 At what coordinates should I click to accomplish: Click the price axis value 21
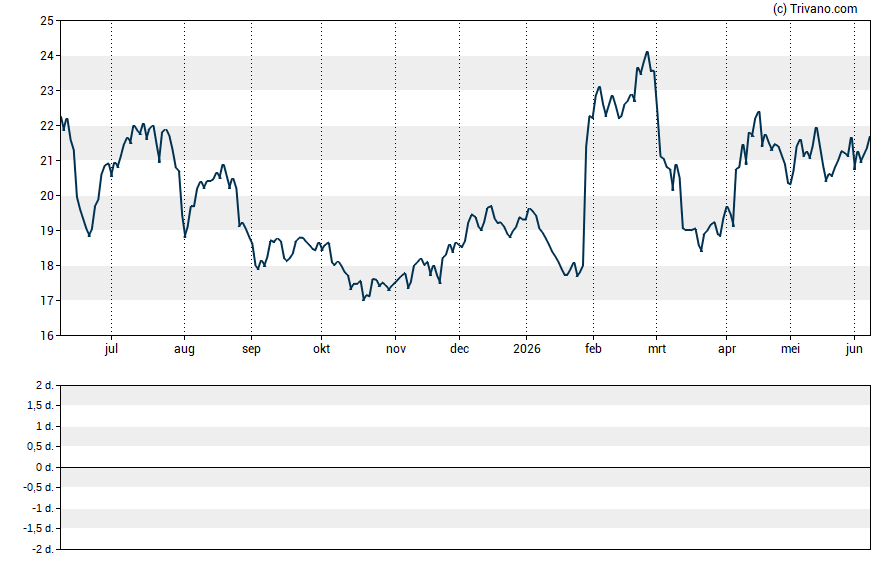(x=46, y=161)
